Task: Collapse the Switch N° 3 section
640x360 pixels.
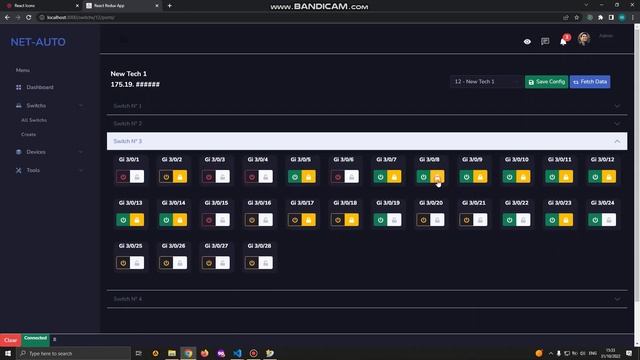Action: tap(367, 141)
